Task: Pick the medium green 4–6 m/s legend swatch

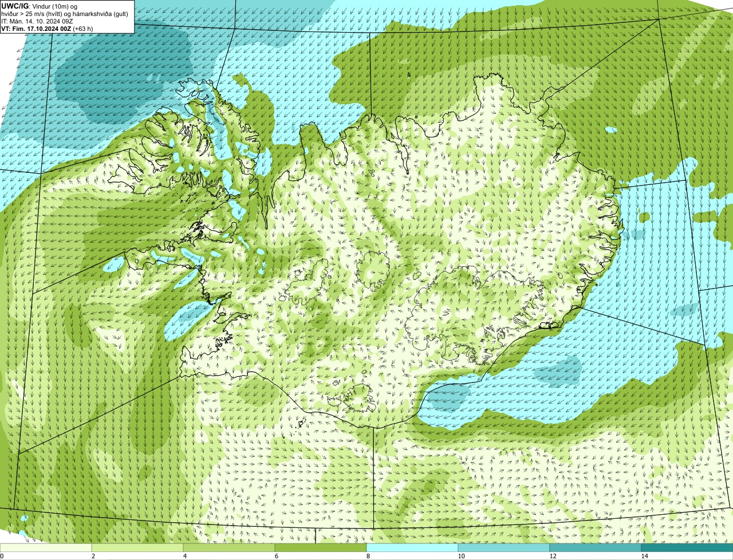Action: 230,547
